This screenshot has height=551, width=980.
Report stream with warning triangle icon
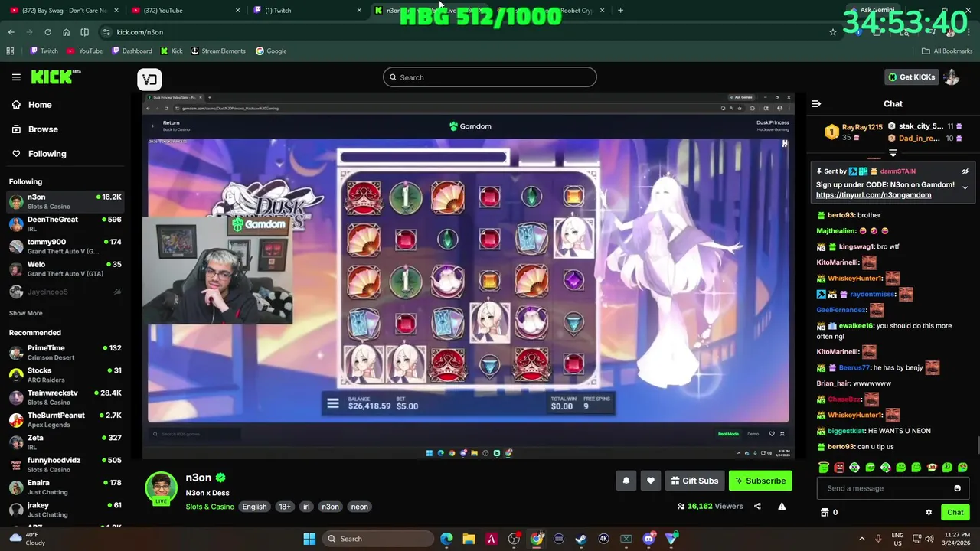(782, 507)
